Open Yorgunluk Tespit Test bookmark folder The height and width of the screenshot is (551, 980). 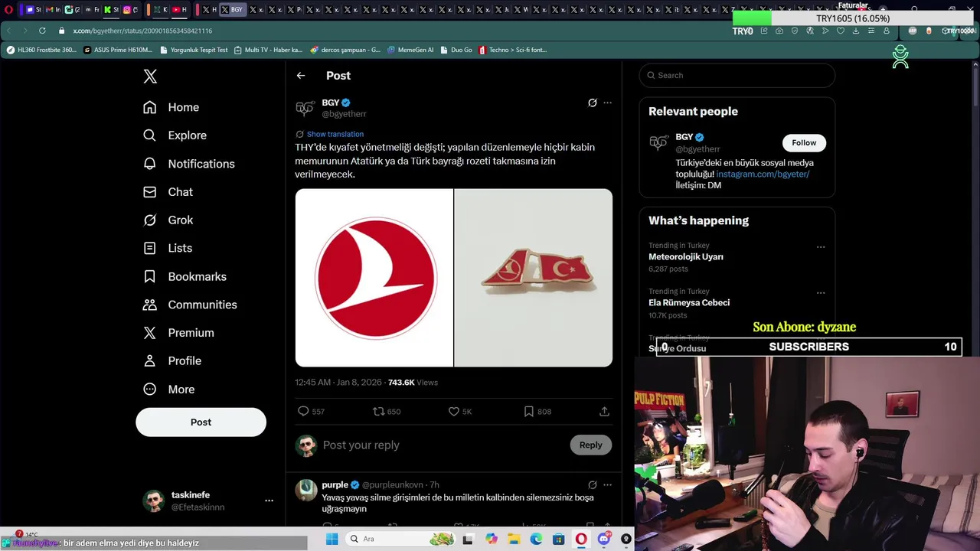pyautogui.click(x=194, y=50)
